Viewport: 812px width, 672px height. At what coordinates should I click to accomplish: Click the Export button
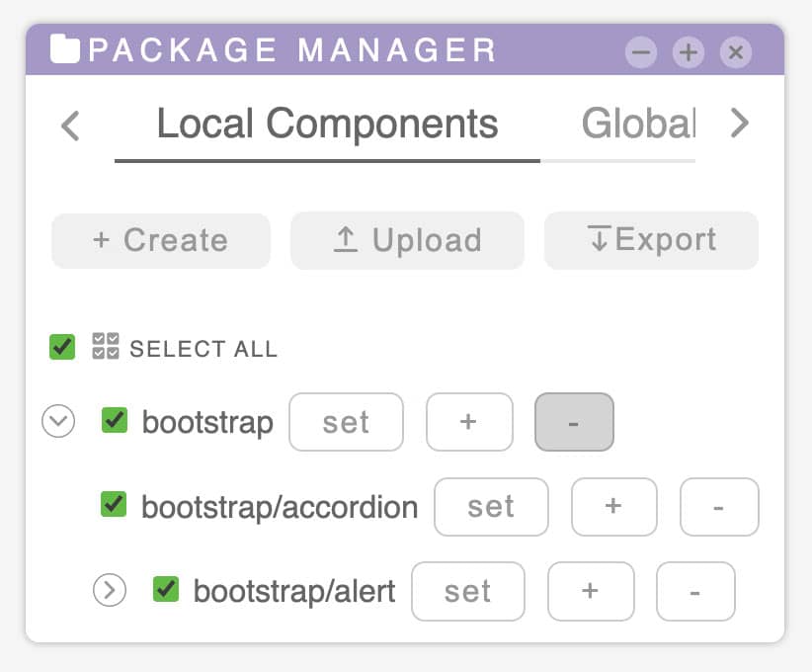(651, 240)
